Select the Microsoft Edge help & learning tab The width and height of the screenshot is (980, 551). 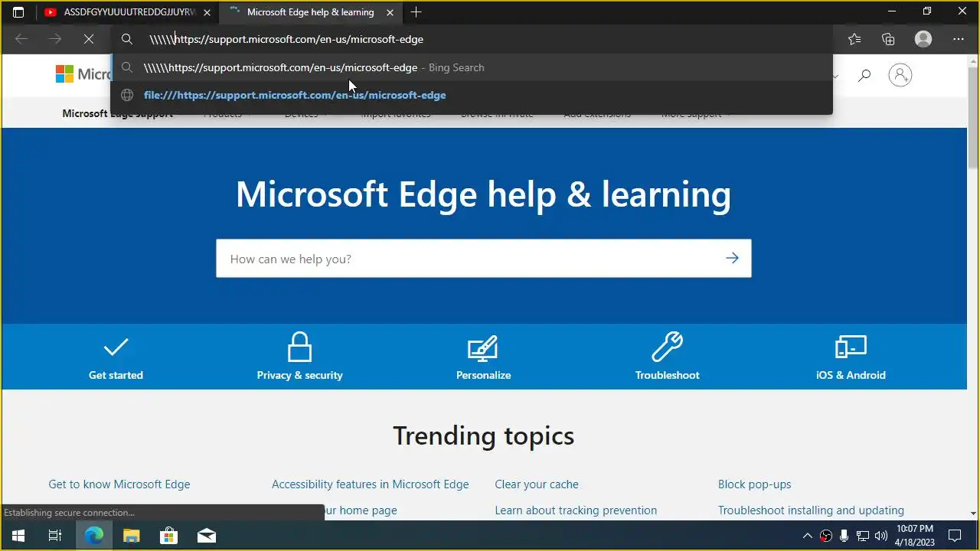312,12
